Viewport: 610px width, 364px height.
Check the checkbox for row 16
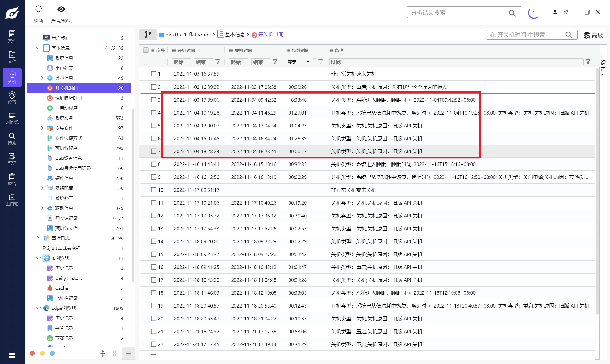click(153, 267)
